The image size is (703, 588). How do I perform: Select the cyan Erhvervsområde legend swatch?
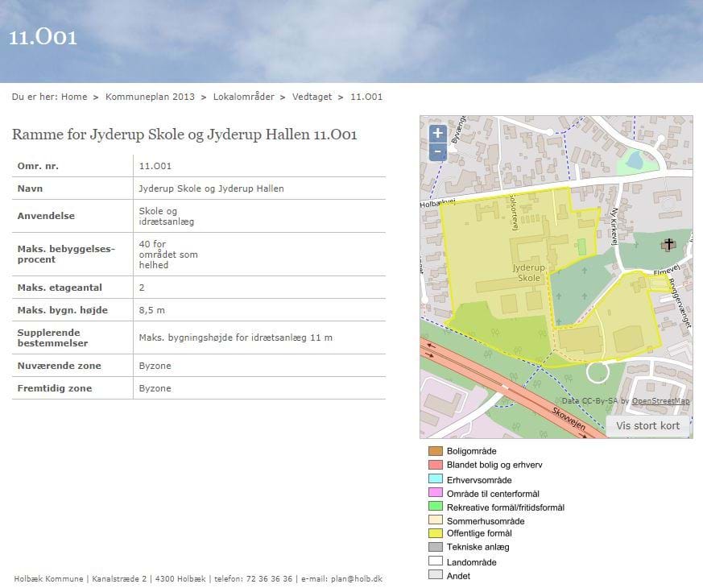pyautogui.click(x=436, y=479)
